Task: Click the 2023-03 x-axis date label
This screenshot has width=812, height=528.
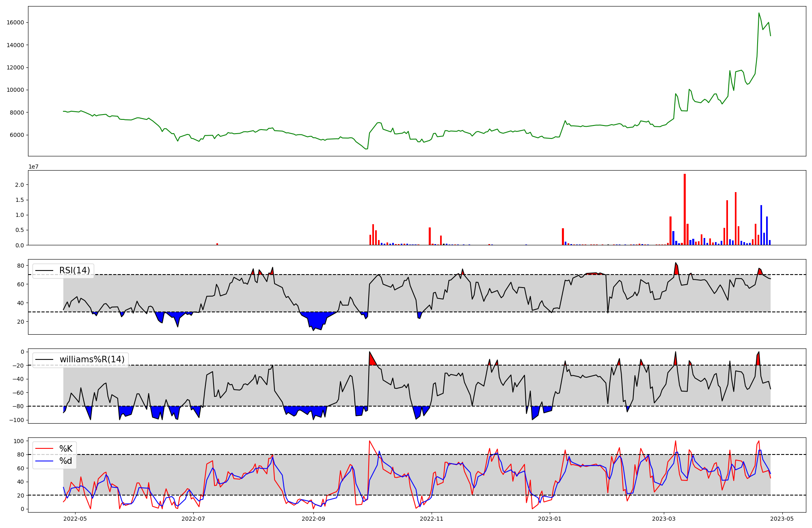Action: (664, 519)
